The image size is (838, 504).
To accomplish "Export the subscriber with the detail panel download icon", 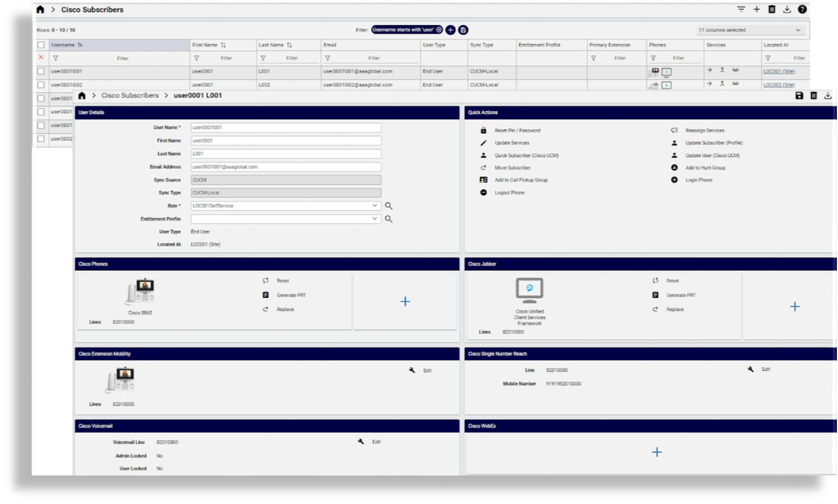I will pos(828,96).
